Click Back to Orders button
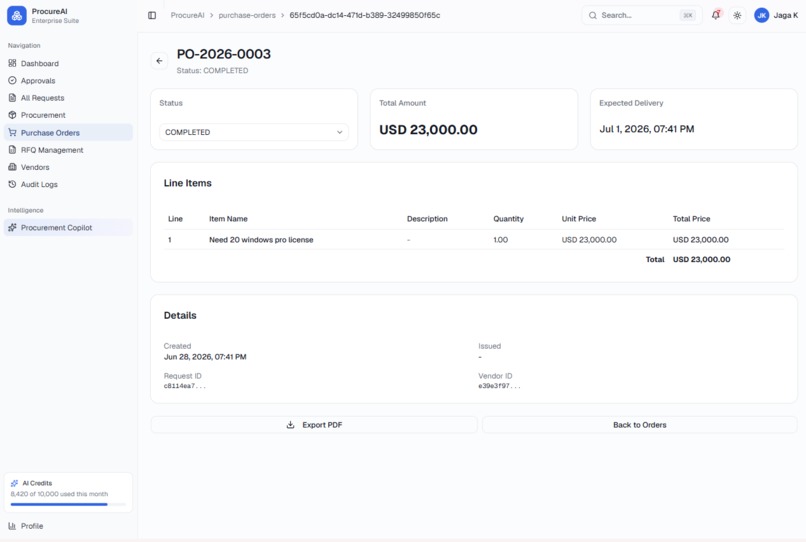The width and height of the screenshot is (806, 542). [639, 425]
